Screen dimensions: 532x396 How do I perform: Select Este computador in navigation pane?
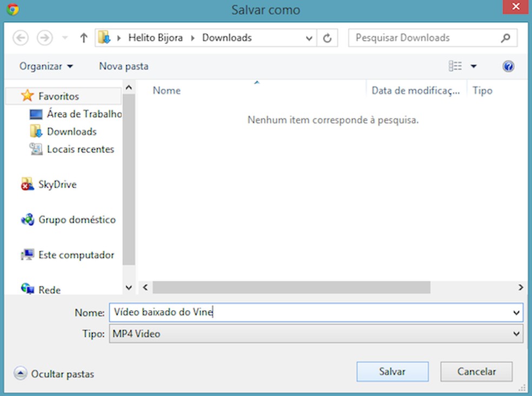click(x=76, y=255)
